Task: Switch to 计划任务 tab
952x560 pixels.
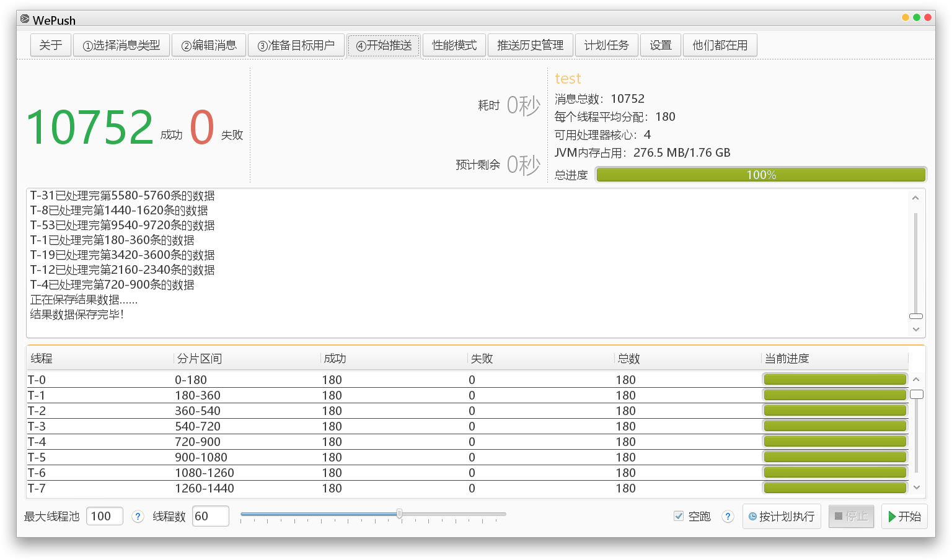Action: 607,45
